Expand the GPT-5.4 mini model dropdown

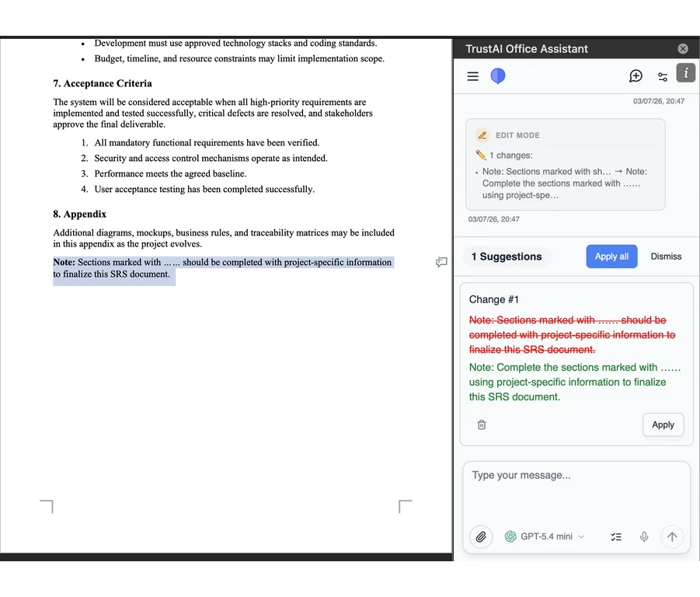544,536
